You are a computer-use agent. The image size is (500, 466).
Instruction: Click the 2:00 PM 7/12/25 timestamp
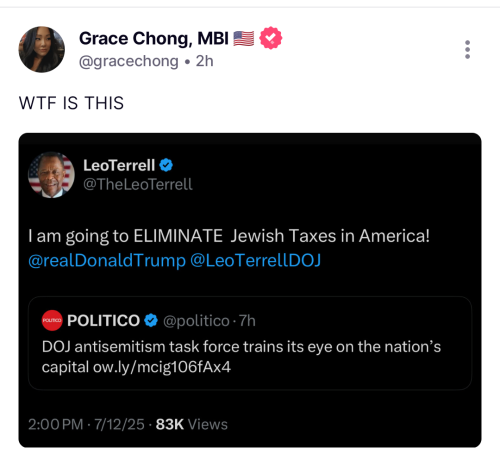[86, 424]
